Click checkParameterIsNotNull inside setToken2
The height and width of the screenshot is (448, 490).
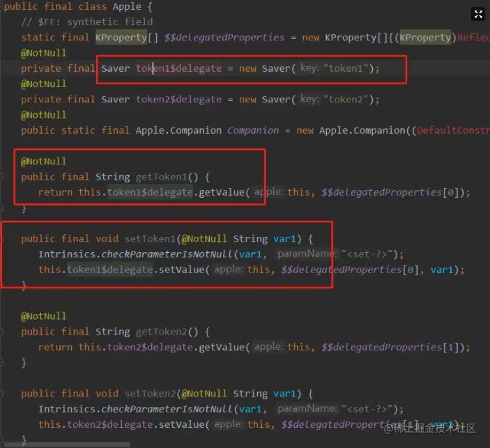point(167,409)
